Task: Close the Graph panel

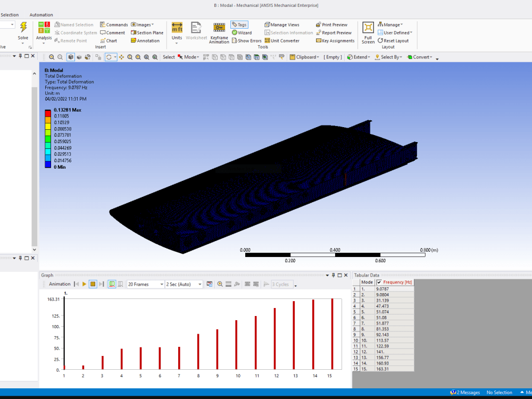Action: pos(346,275)
